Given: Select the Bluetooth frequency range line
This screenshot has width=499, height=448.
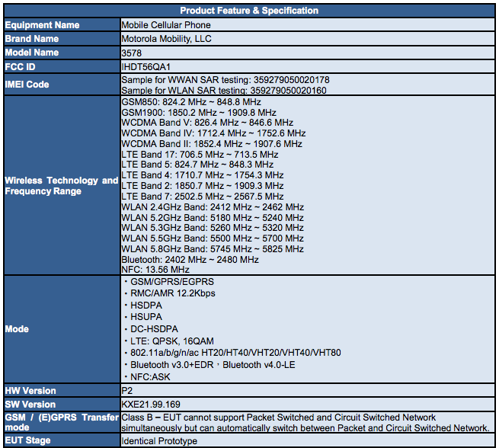Looking at the screenshot, I should coord(190,259).
